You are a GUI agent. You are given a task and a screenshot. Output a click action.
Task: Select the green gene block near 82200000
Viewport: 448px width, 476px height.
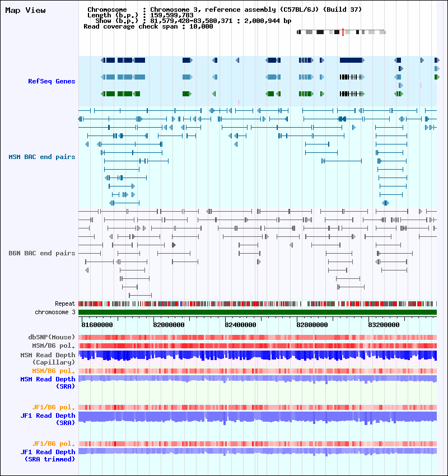pos(187,94)
